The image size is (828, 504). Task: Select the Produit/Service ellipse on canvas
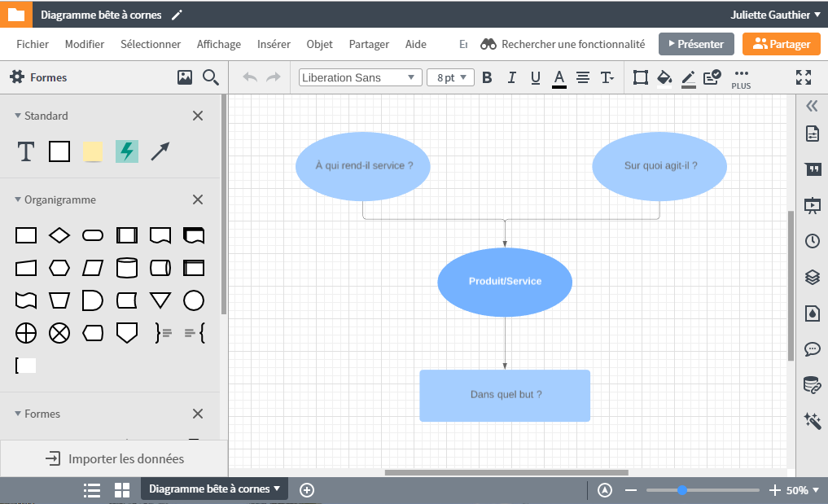[505, 282]
